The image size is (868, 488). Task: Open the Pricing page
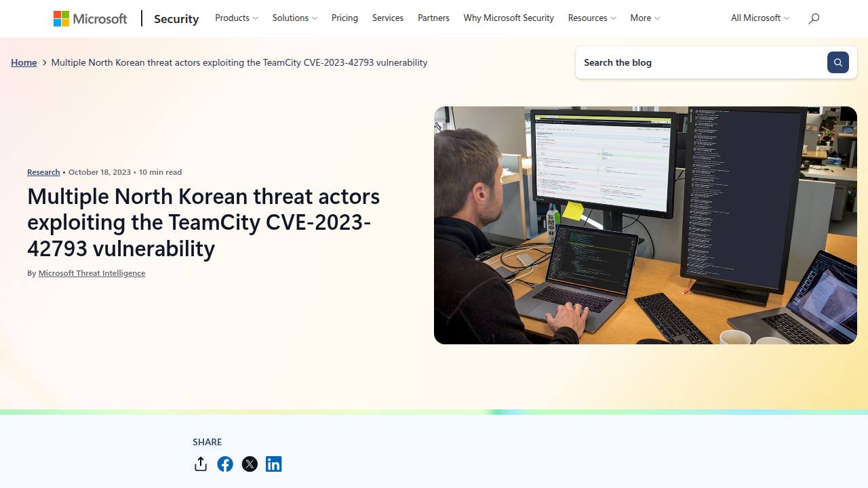pyautogui.click(x=344, y=18)
